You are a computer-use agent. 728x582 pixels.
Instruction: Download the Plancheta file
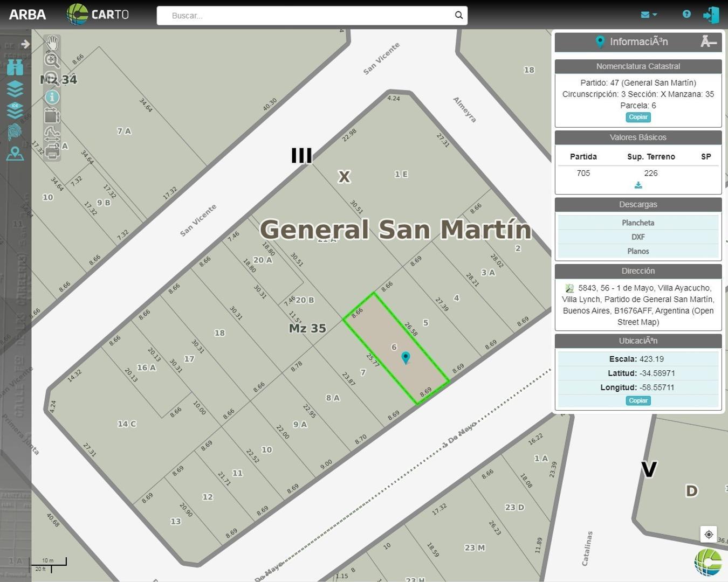638,223
